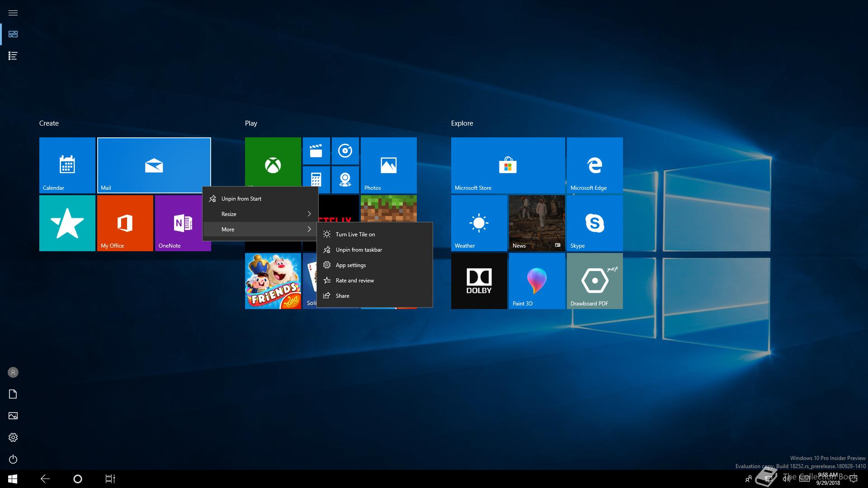
Task: Click the Power button icon
Action: click(13, 459)
